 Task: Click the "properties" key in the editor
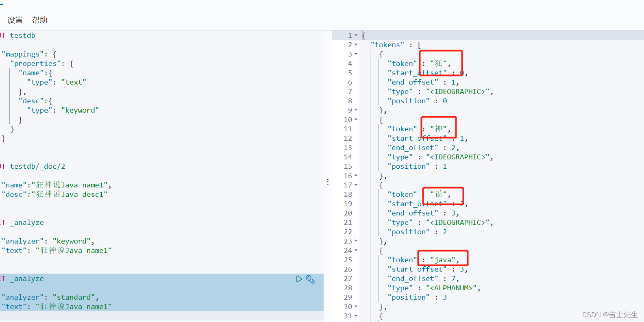coord(35,63)
